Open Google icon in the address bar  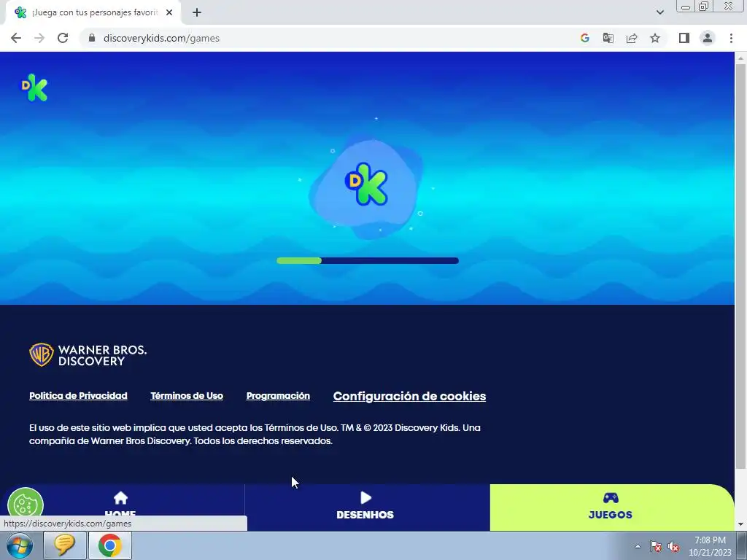[x=585, y=38]
